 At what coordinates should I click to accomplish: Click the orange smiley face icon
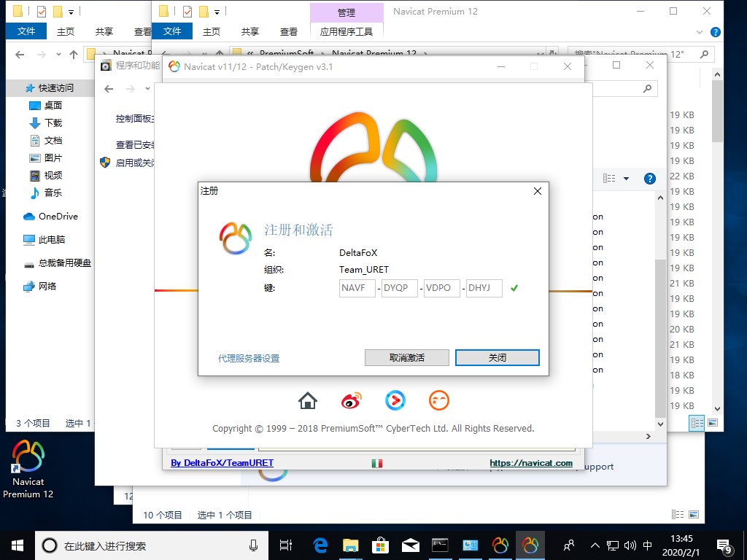[x=438, y=400]
